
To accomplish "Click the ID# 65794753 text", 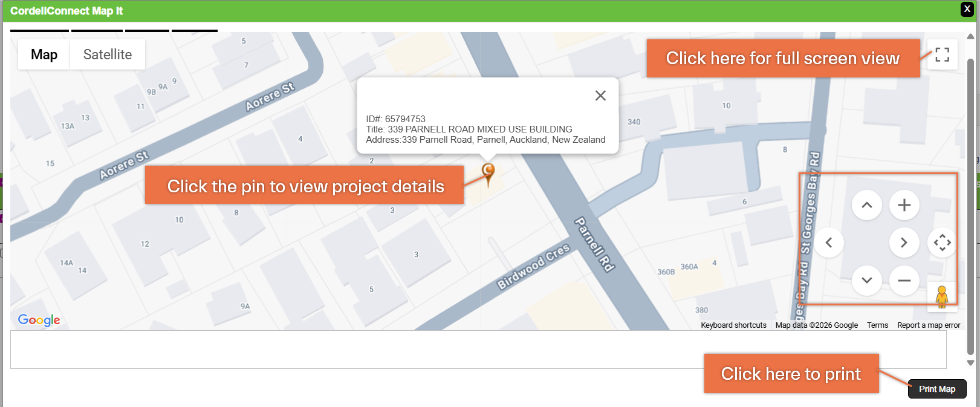I will 395,119.
